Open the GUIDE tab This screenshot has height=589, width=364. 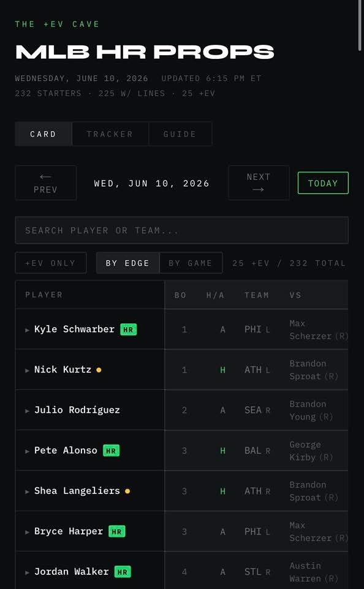(180, 134)
